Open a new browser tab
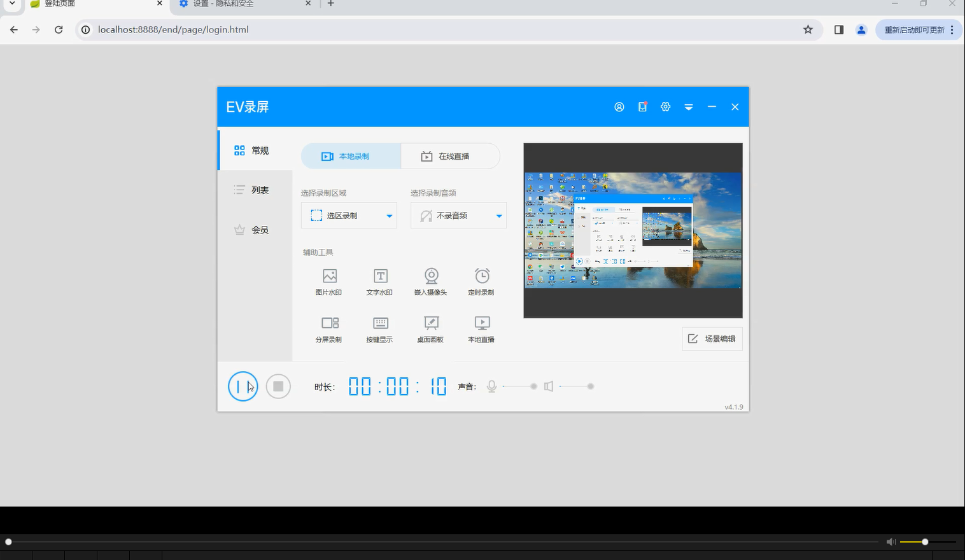 (x=331, y=3)
